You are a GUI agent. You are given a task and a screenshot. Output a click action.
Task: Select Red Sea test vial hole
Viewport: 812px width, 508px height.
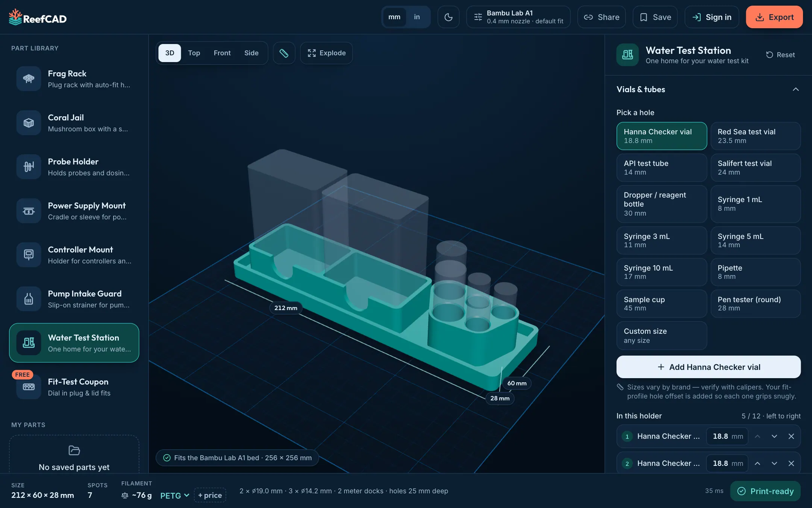[756, 136]
